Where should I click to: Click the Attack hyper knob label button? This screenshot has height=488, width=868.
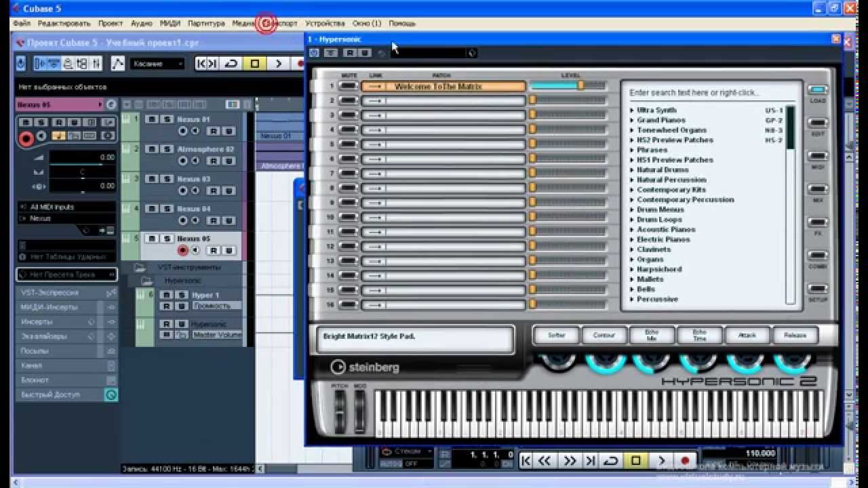(x=747, y=335)
